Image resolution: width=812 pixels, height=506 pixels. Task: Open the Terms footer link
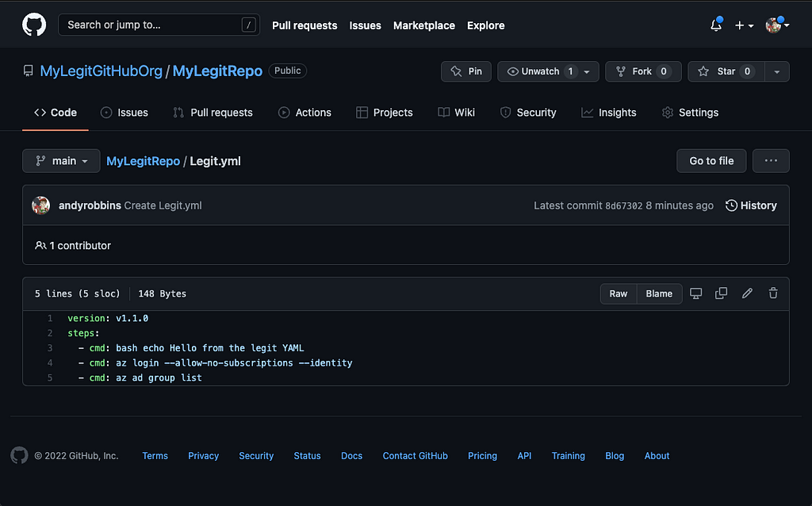click(155, 456)
